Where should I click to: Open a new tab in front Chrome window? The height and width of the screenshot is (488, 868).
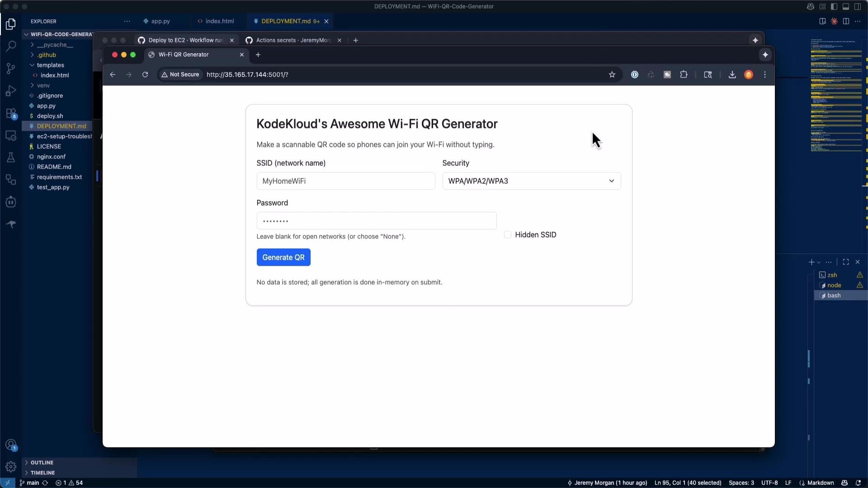[x=258, y=55]
